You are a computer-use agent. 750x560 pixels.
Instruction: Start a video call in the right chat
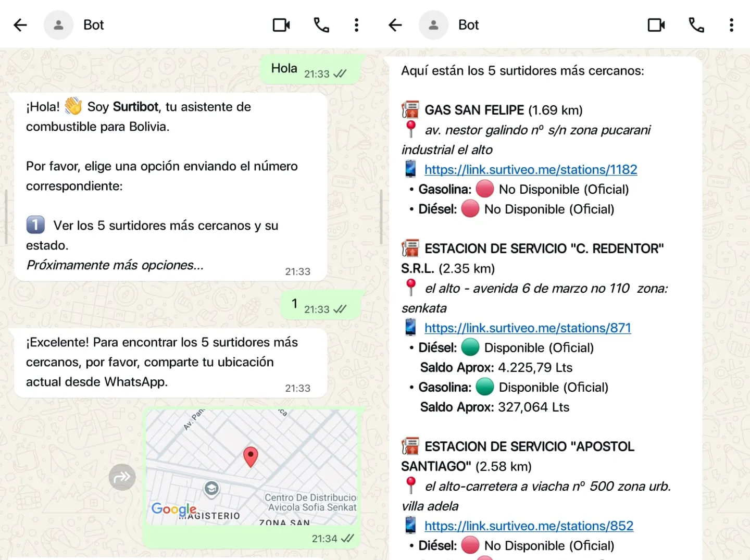click(x=656, y=24)
